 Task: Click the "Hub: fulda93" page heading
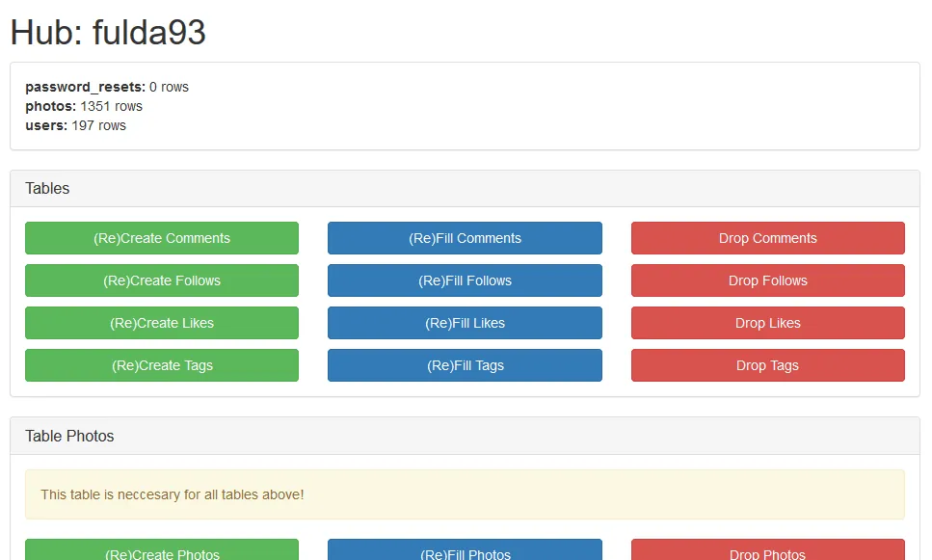coord(108,32)
